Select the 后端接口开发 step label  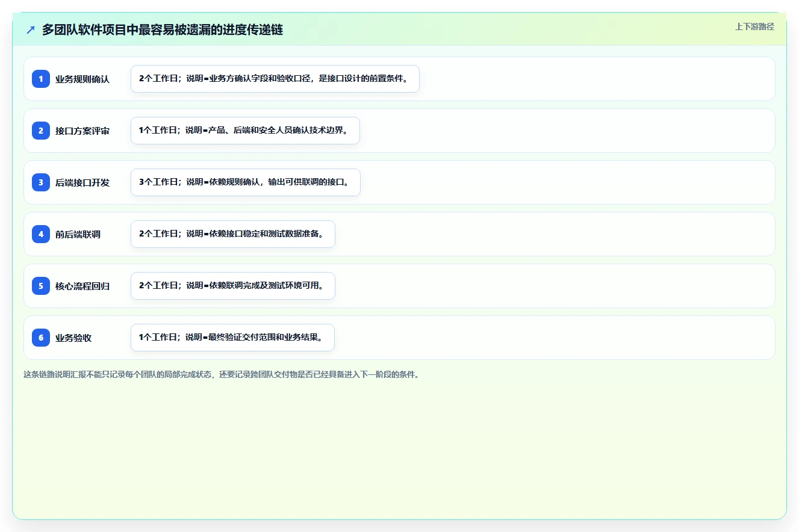click(82, 182)
